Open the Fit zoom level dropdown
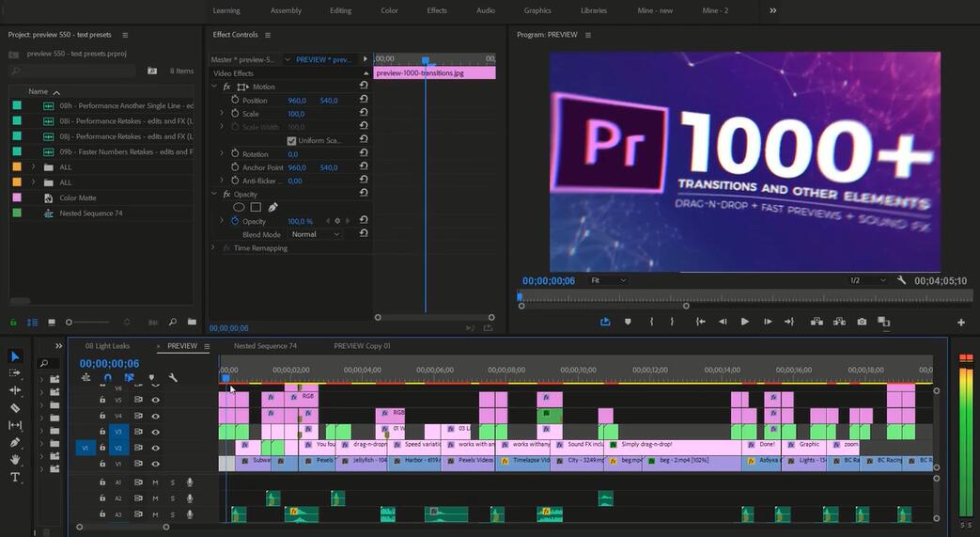980x537 pixels. pos(608,280)
